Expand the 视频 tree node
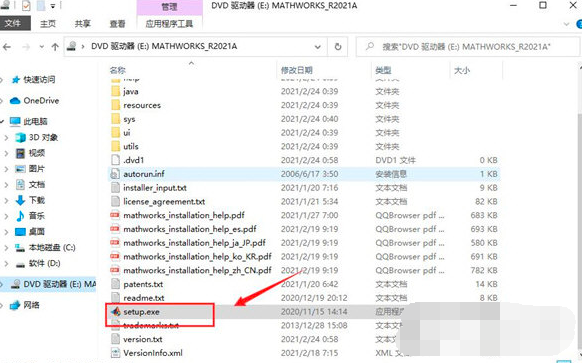 point(6,153)
